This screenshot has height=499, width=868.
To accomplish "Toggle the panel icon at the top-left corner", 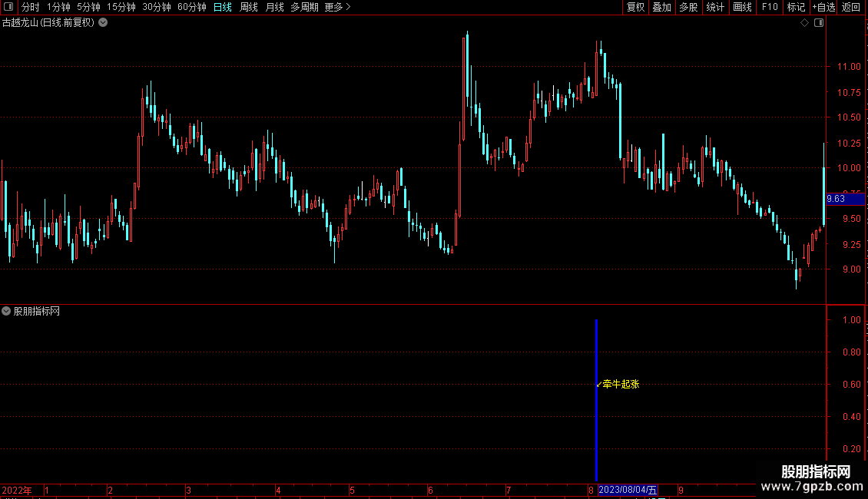I will click(8, 7).
